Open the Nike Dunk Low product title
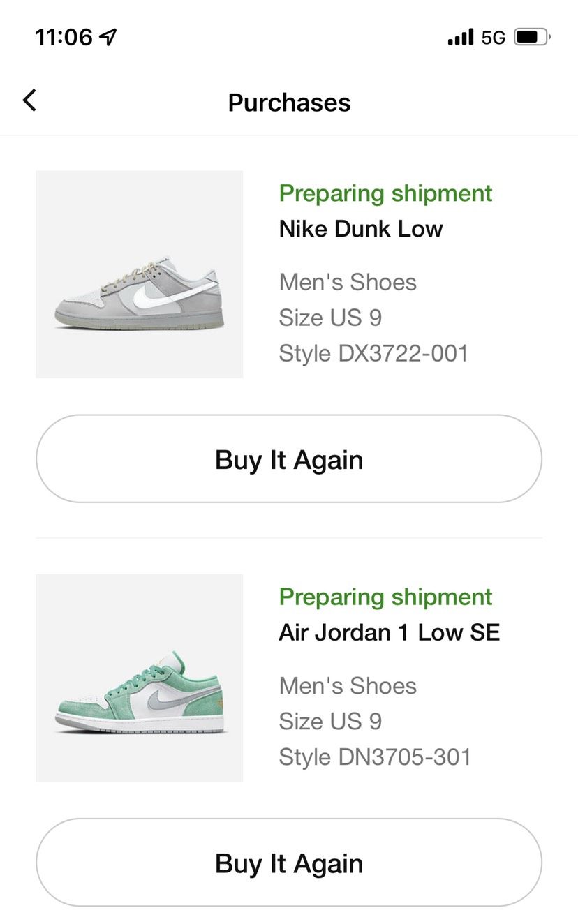The width and height of the screenshot is (578, 924). [361, 229]
